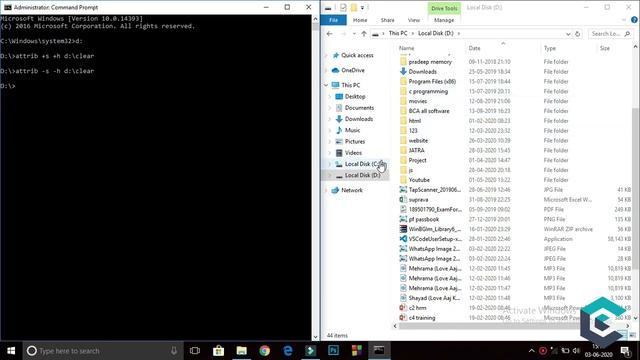Select Pictures in navigation pane
This screenshot has height=360, width=640.
pos(355,142)
